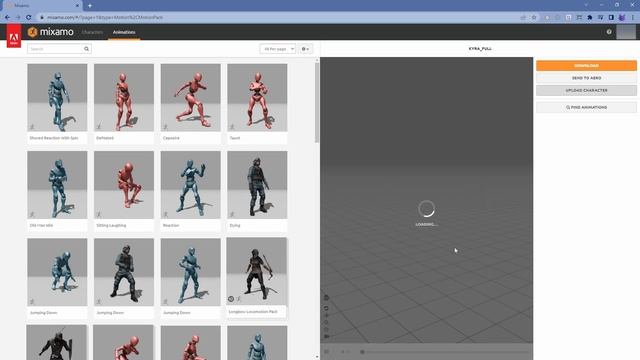
Task: Click the Upload Character button
Action: pyautogui.click(x=586, y=90)
